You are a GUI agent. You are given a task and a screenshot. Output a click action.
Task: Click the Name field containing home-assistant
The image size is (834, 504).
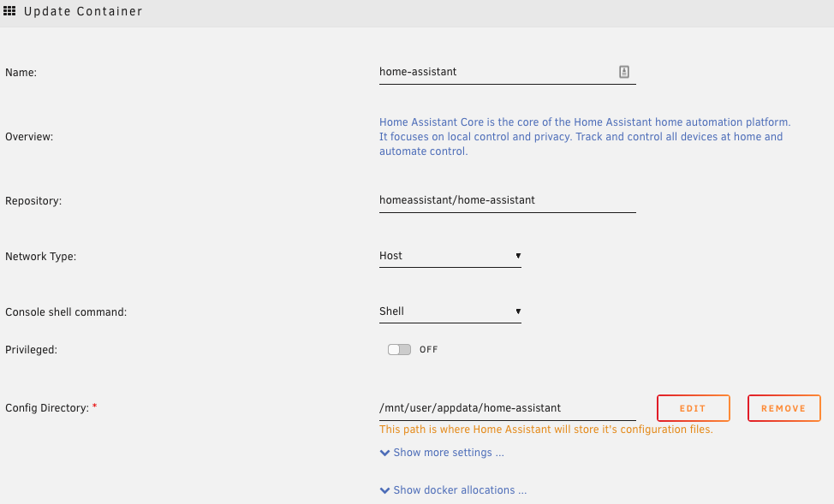pos(508,72)
